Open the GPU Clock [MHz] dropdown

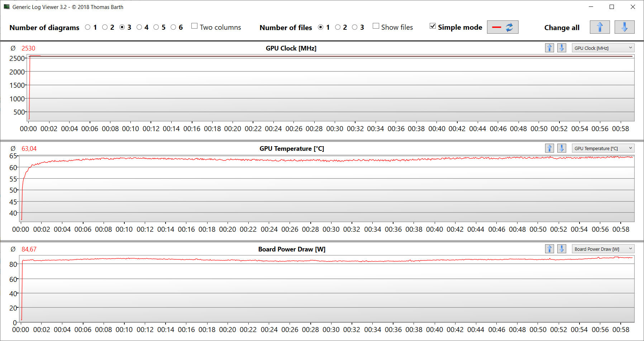coord(603,48)
